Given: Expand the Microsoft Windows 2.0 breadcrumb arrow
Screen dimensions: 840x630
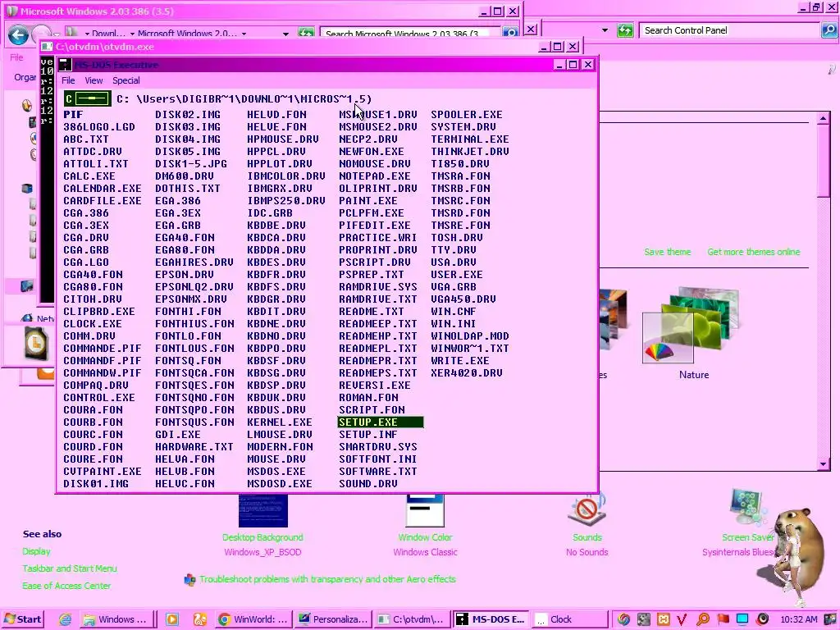Looking at the screenshot, I should pos(244,34).
